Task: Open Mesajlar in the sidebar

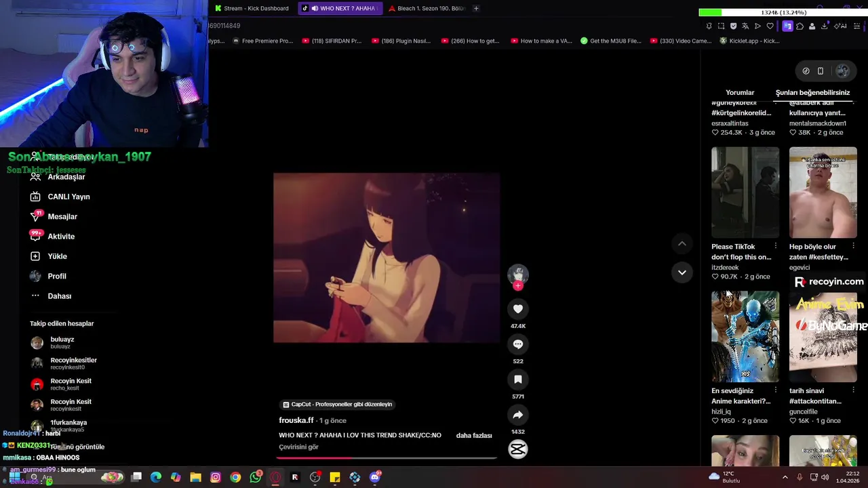Action: (x=54, y=216)
